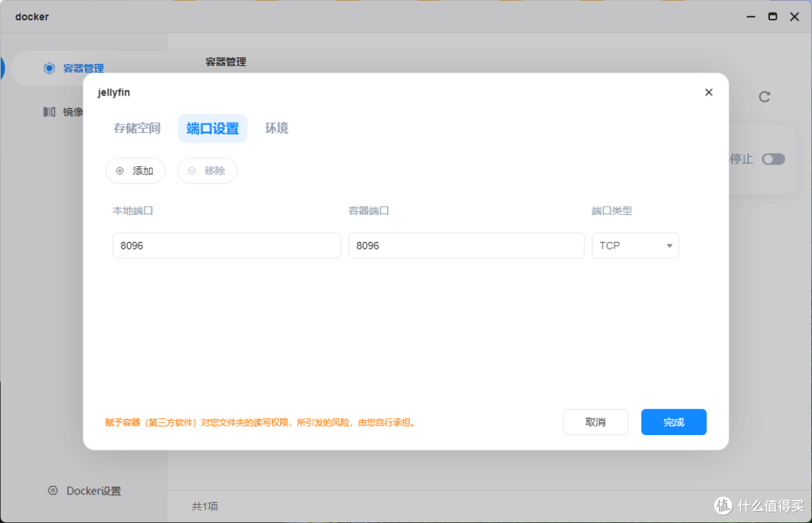The height and width of the screenshot is (523, 812).
Task: Click the 镜像 sidebar icon
Action: tap(49, 112)
